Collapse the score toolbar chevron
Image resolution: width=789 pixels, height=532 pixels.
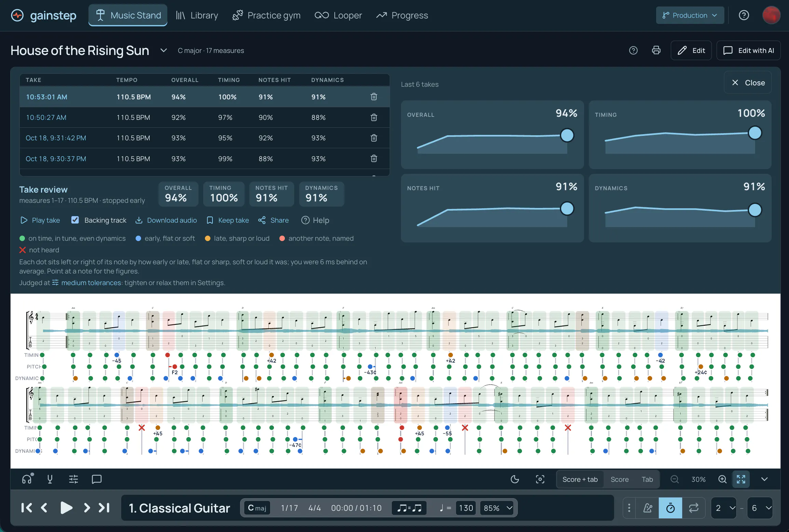pos(764,479)
